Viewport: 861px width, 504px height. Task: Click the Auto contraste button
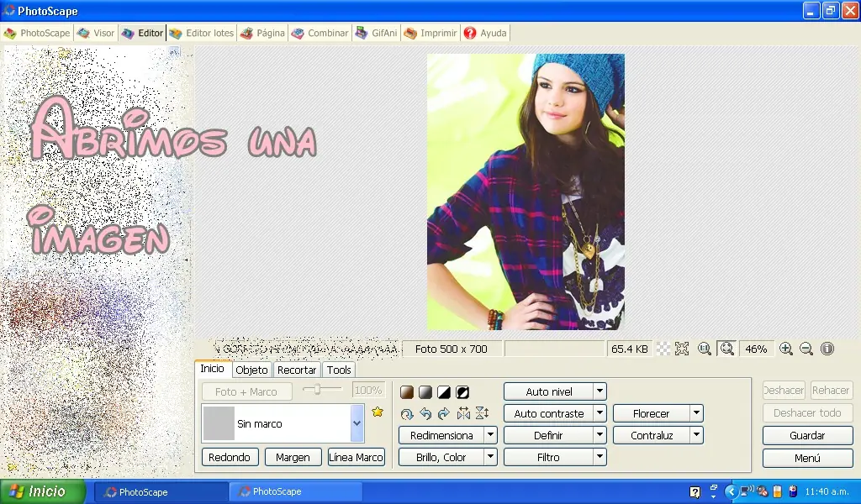pos(548,413)
